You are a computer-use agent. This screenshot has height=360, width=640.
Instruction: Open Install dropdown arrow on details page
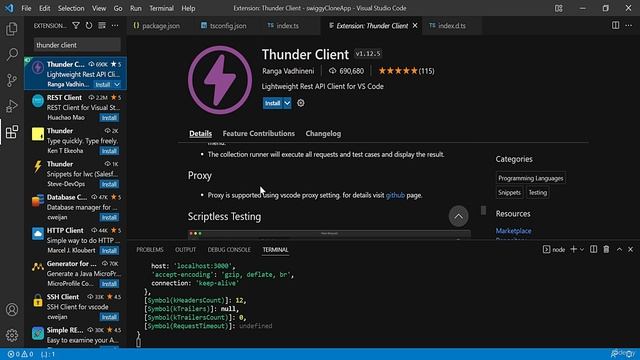[x=287, y=103]
